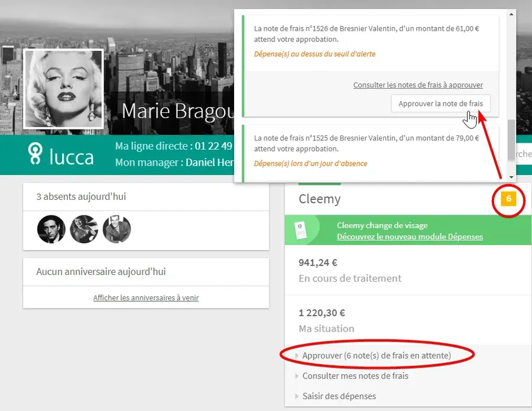This screenshot has height=411, width=532.
Task: Open 'Découvrez le nouveau module Dépenses' link
Action: 410,237
